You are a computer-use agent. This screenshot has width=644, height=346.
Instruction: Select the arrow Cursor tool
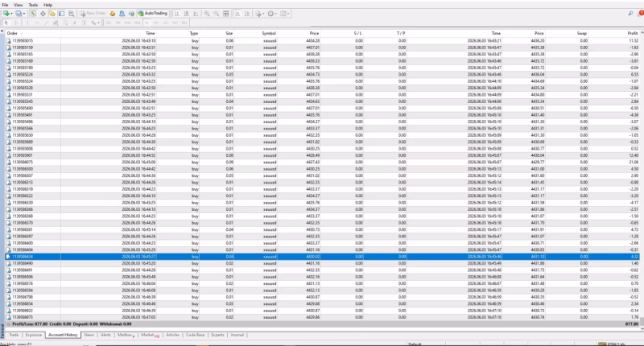click(x=6, y=23)
